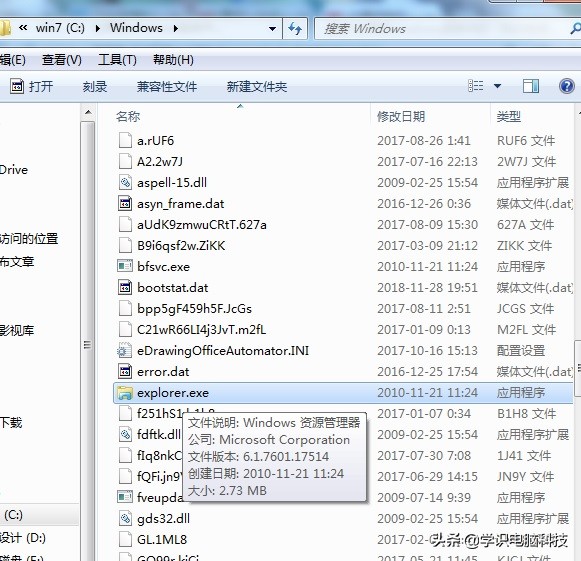Open the 编辑(E) menu
Viewport: 581px width, 561px height.
coord(13,60)
